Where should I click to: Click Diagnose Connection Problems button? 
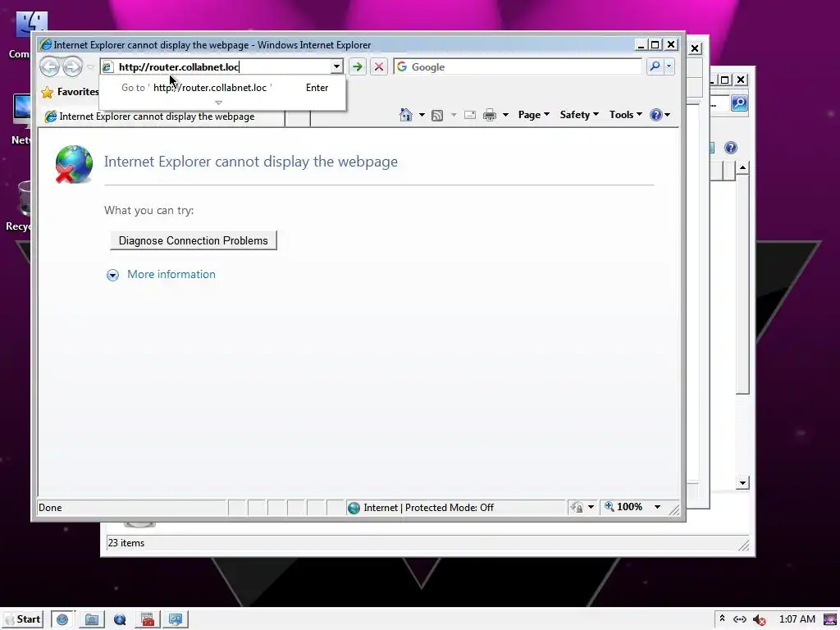(194, 240)
